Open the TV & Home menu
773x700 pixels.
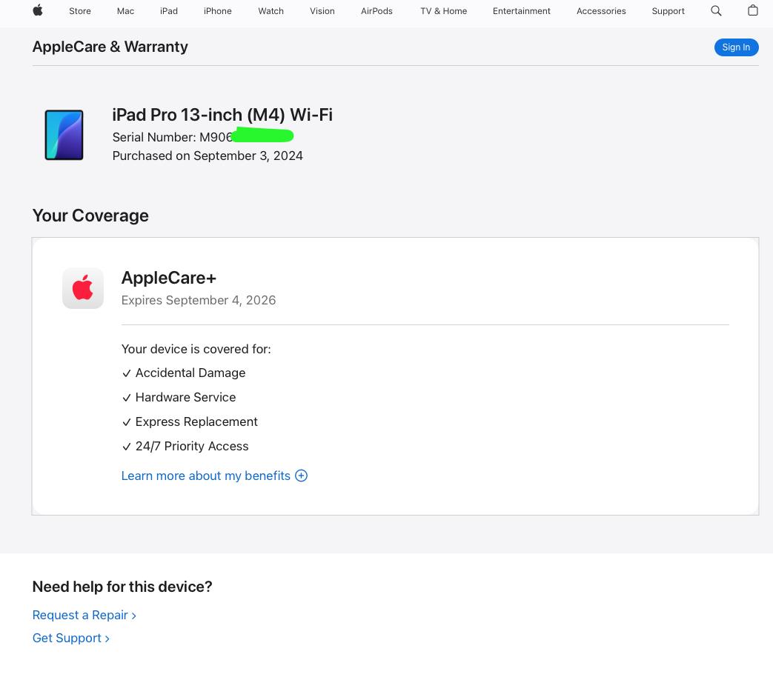point(444,11)
